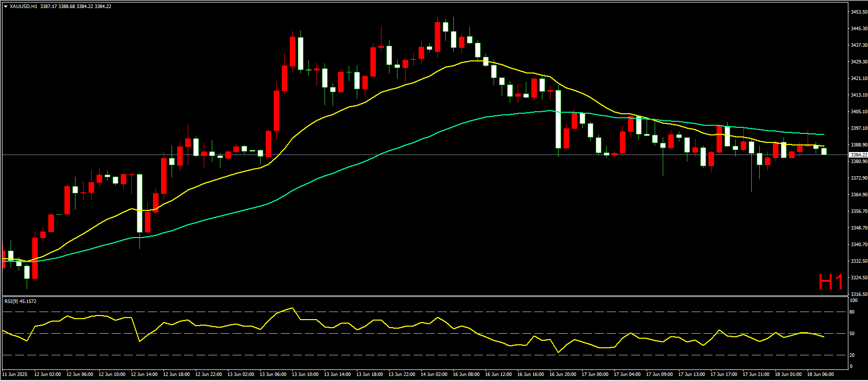Click the current price tag 3384.22

[x=858, y=155]
